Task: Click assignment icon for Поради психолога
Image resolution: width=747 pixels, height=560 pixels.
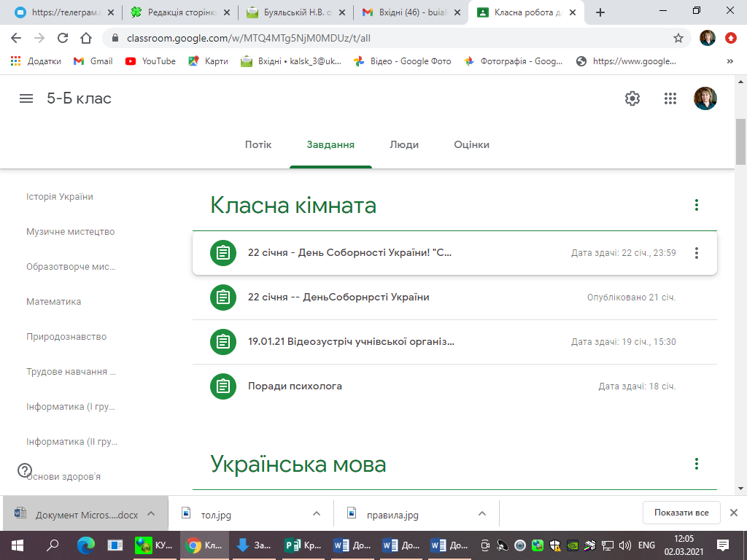Action: [x=223, y=386]
